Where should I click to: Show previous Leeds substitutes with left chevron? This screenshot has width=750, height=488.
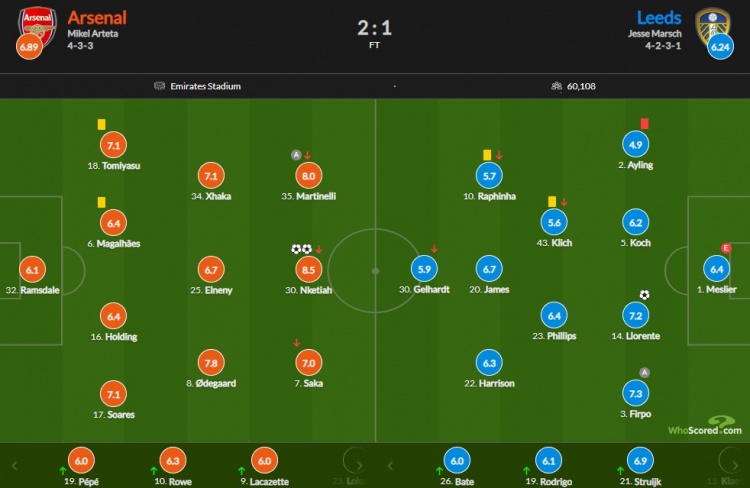pos(390,466)
